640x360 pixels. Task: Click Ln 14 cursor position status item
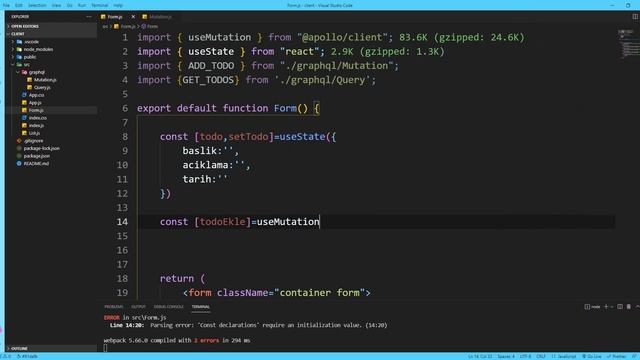pyautogui.click(x=480, y=357)
